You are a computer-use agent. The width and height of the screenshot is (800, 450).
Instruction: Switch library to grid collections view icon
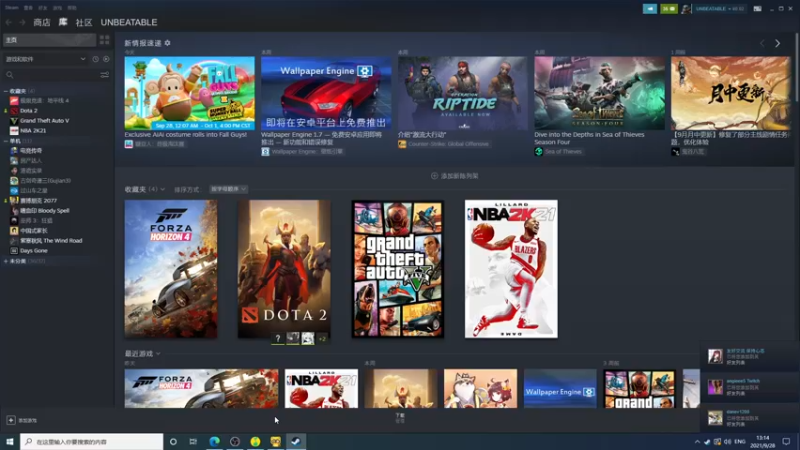coord(105,40)
